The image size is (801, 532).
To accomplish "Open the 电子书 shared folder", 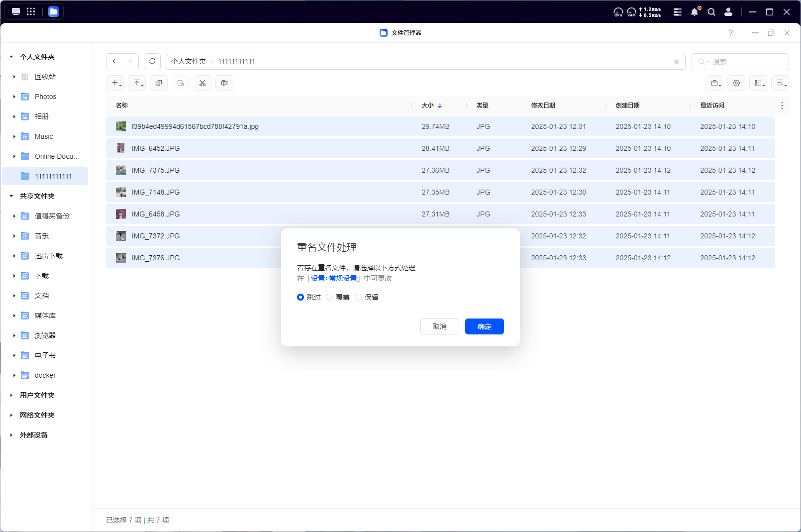I will click(x=45, y=355).
